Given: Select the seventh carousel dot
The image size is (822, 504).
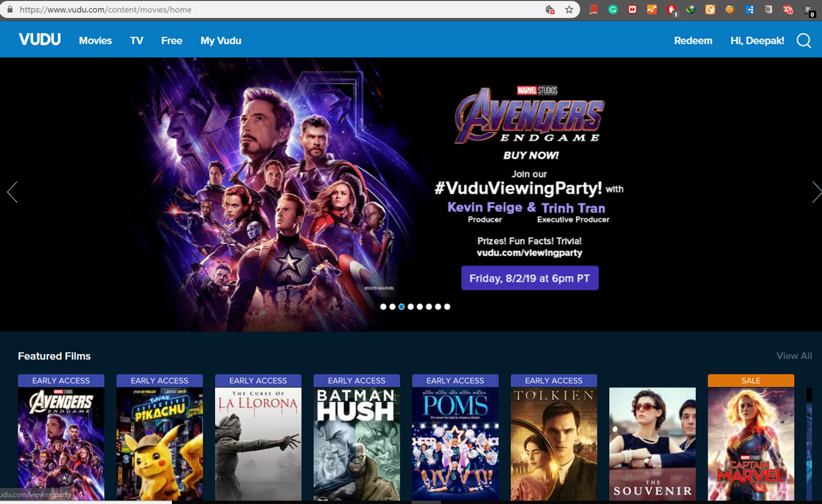Looking at the screenshot, I should coord(438,307).
